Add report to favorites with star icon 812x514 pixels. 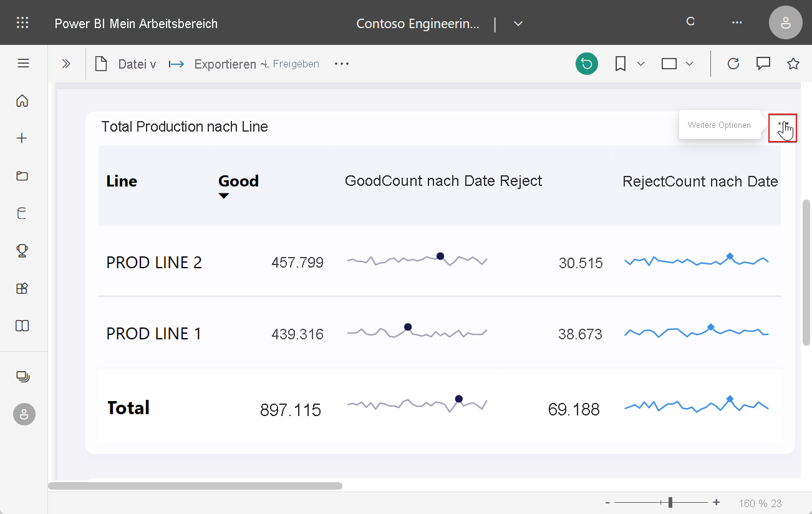coord(793,64)
